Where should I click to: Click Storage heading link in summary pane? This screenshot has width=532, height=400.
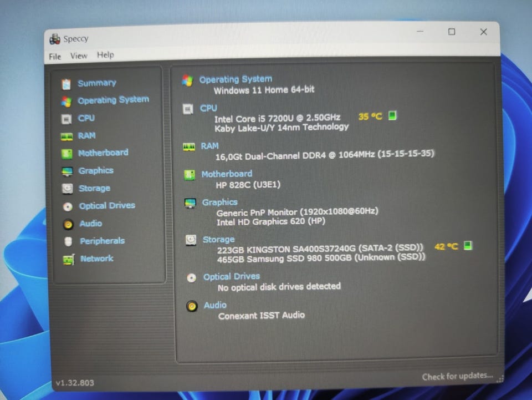[x=219, y=239]
